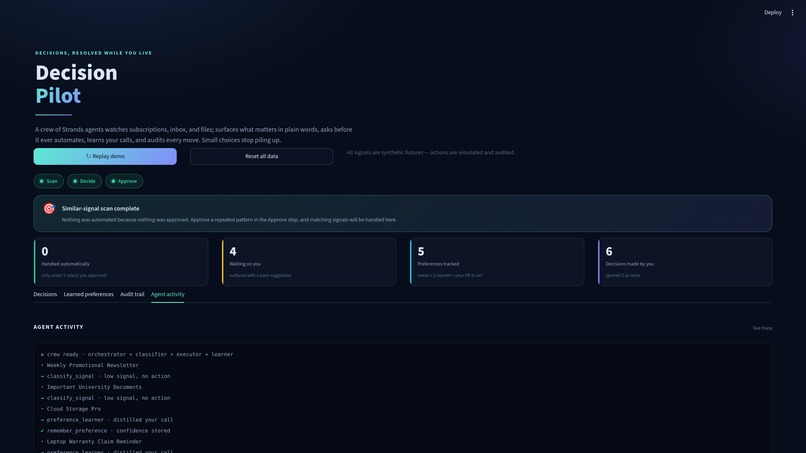Image resolution: width=806 pixels, height=453 pixels.
Task: Click Decisions made by you card
Action: click(x=685, y=262)
